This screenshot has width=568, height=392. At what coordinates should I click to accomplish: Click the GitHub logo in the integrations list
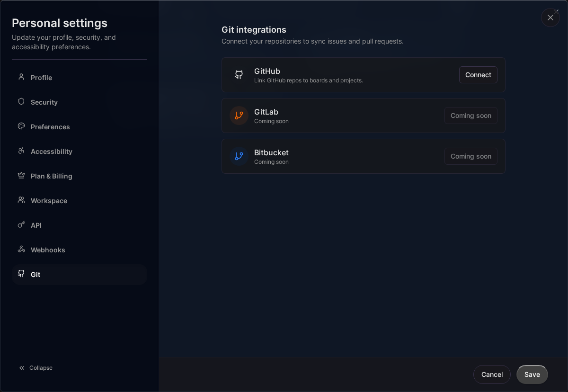[x=239, y=74]
